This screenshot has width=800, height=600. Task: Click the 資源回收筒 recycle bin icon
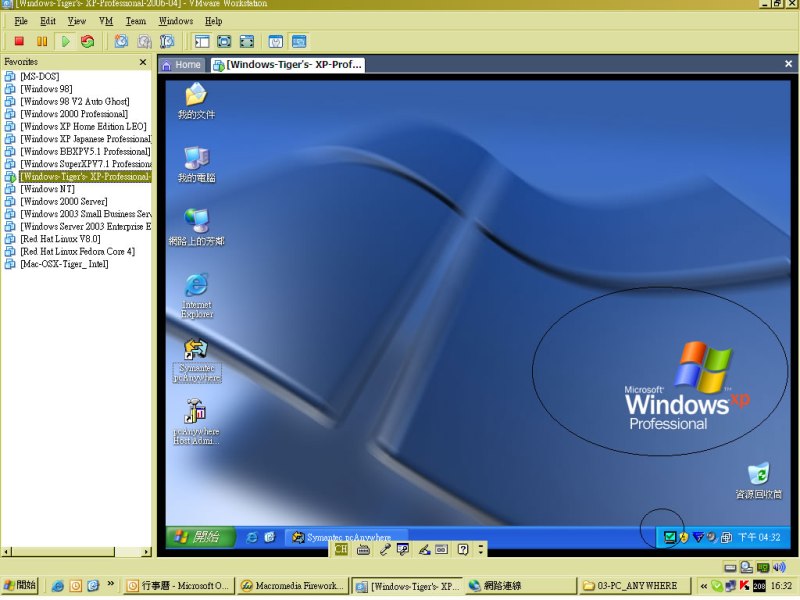(x=758, y=481)
